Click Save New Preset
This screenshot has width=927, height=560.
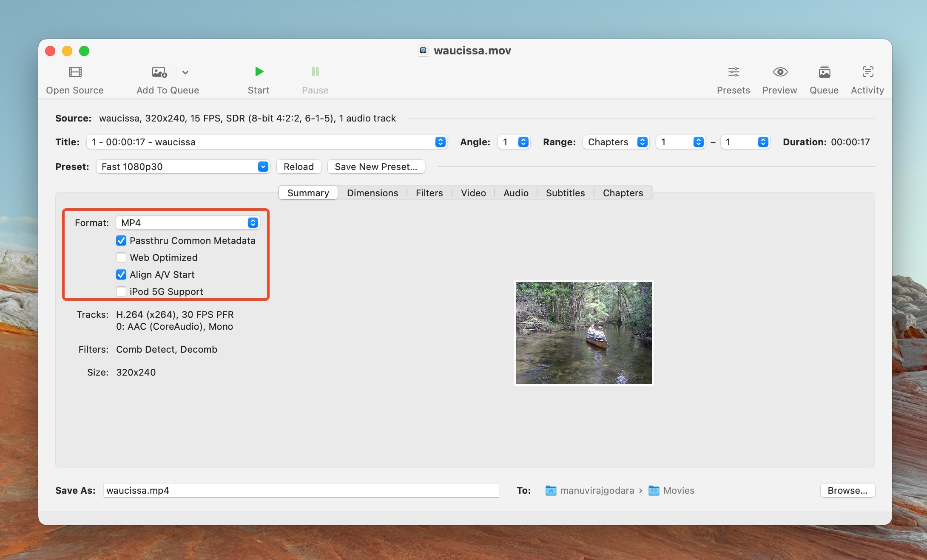[376, 167]
